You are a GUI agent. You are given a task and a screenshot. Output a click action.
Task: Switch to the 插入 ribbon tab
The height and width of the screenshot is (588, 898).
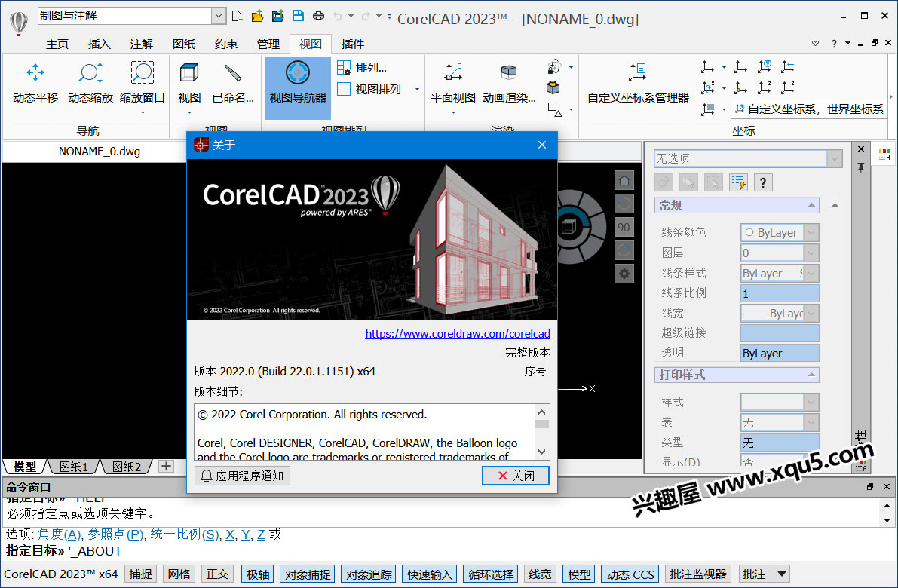pos(99,44)
